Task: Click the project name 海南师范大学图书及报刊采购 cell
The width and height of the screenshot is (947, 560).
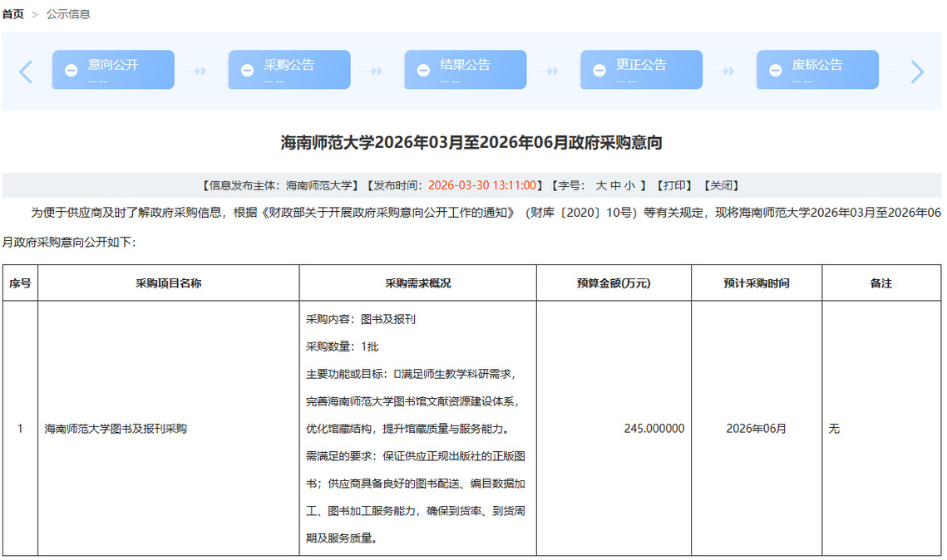Action: coord(116,429)
